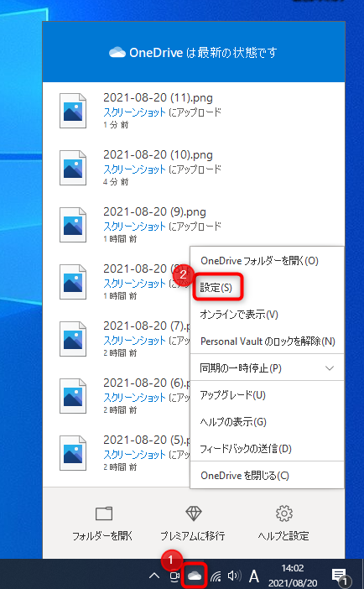Open スクリーンショット link under (8) entry
The width and height of the screenshot is (364, 589).
click(134, 284)
